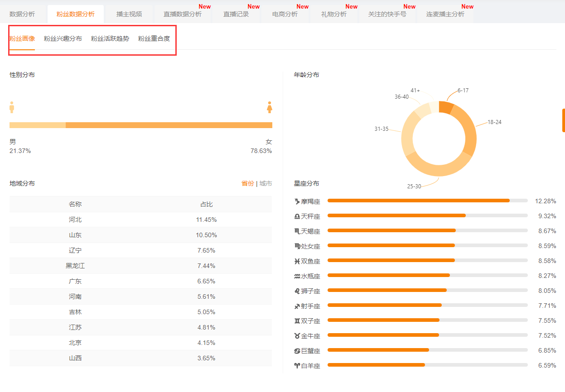Click the Leo 狮子座 zodiac icon
This screenshot has width=565, height=392.
click(x=297, y=291)
